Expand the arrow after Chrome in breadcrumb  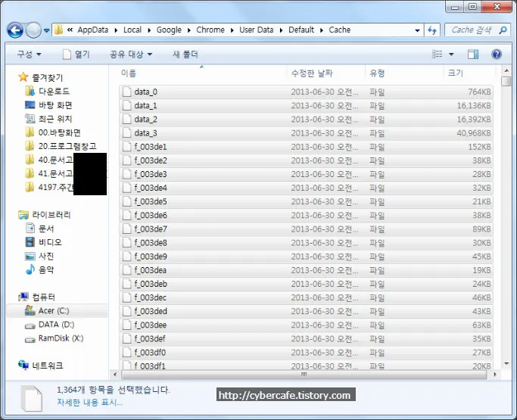(x=232, y=30)
